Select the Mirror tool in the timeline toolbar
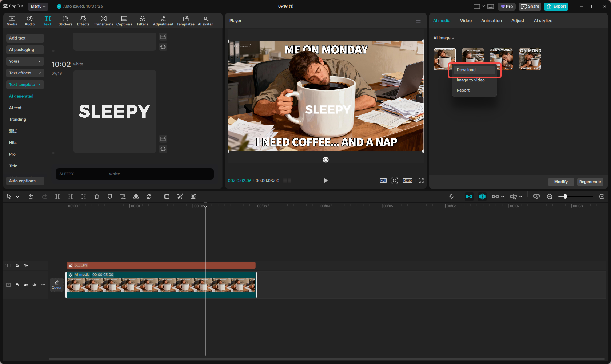611x364 pixels. (x=136, y=196)
